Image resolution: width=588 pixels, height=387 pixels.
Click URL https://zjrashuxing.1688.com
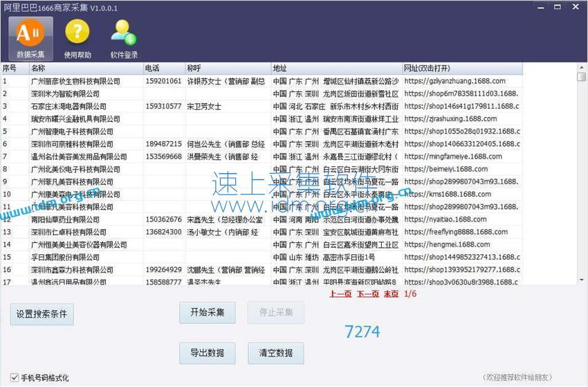(x=451, y=119)
